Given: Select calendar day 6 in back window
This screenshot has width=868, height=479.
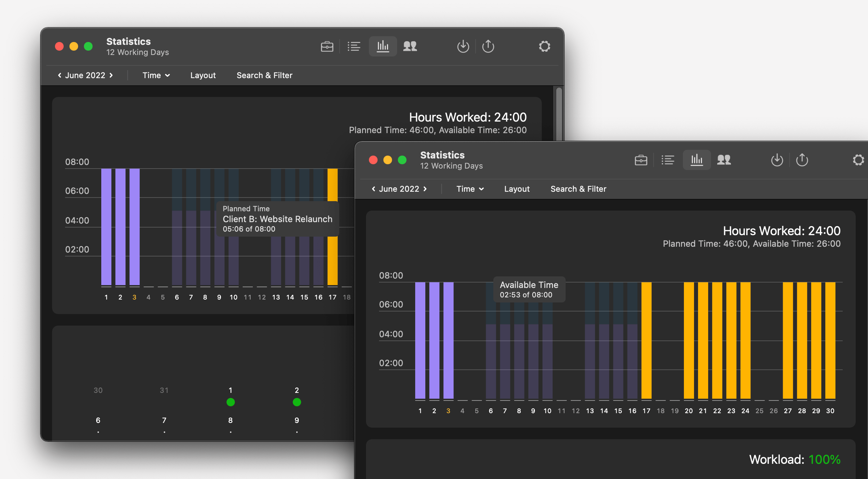Looking at the screenshot, I should pyautogui.click(x=98, y=420).
